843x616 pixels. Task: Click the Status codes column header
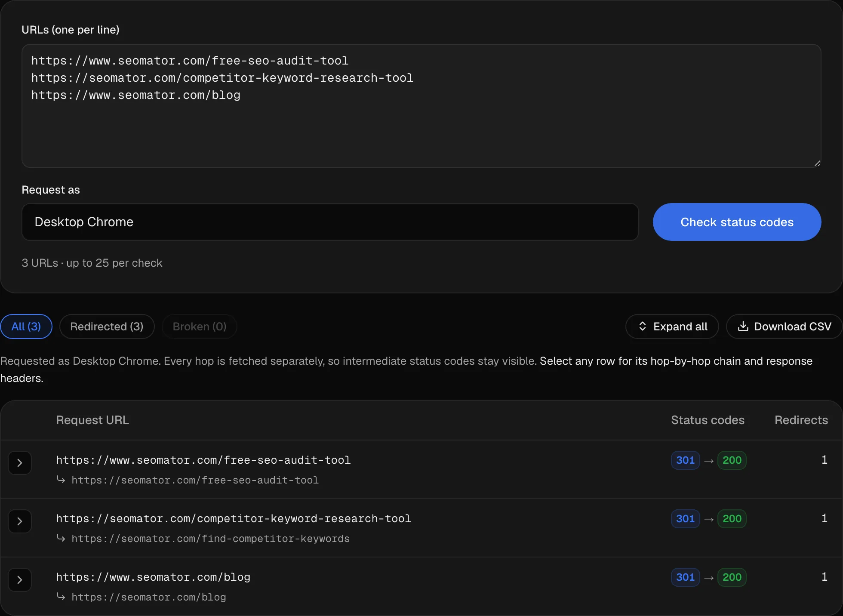click(x=708, y=420)
